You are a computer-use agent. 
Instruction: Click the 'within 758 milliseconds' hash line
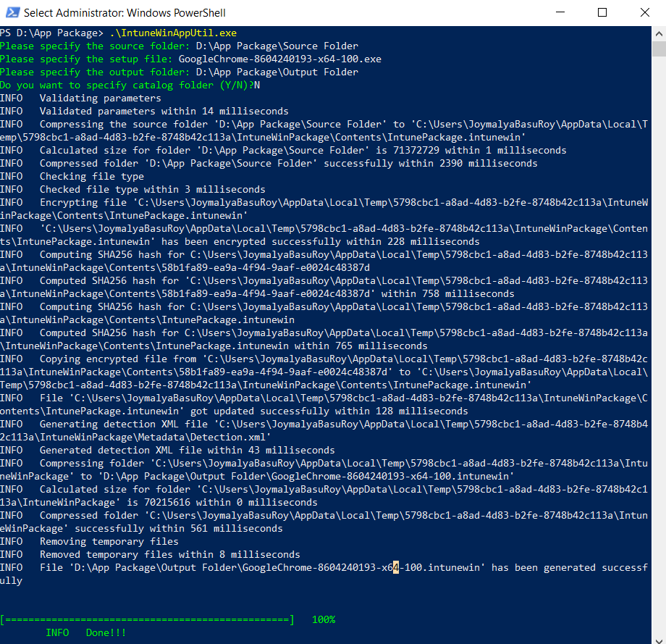pyautogui.click(x=257, y=293)
